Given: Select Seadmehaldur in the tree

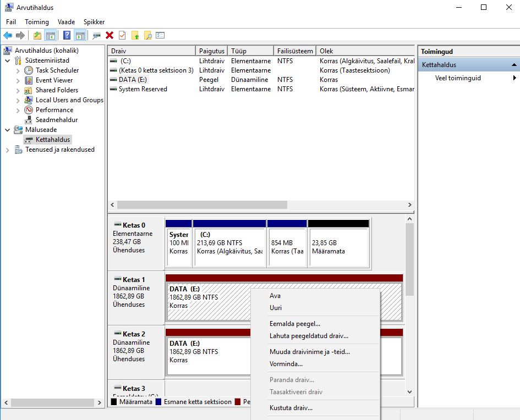Looking at the screenshot, I should point(57,120).
